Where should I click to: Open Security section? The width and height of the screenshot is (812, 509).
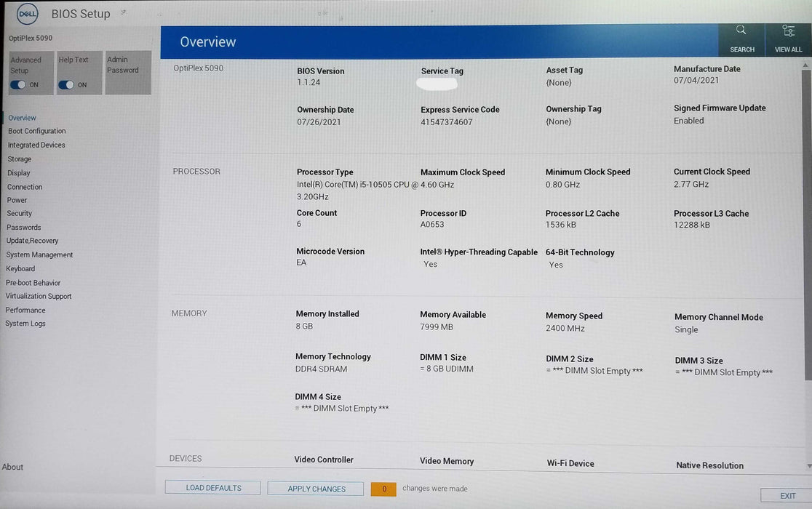click(x=19, y=213)
